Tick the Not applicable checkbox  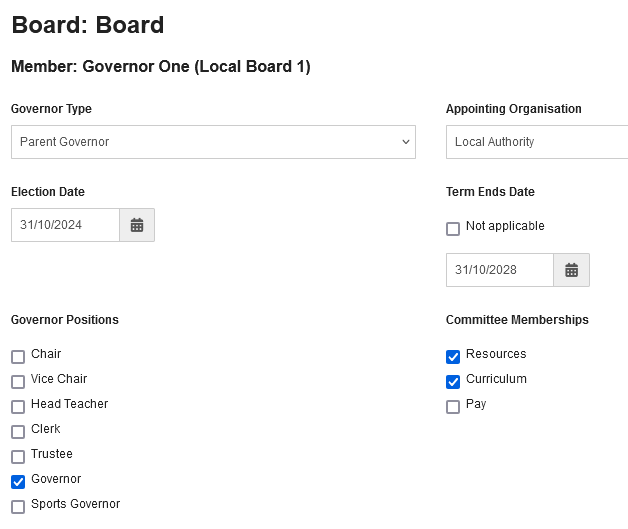[453, 229]
